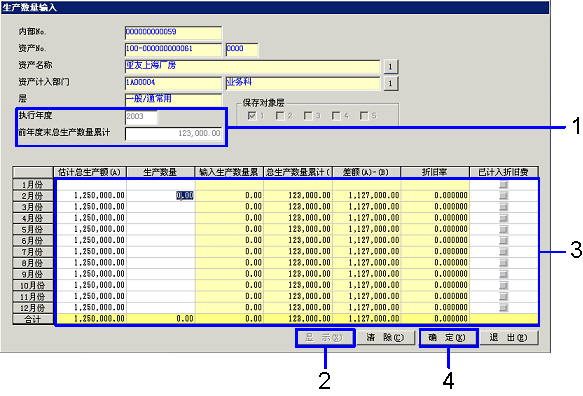Click the 生产数量 cell for 2月份
Screen dimensions: 583x396
click(161, 196)
